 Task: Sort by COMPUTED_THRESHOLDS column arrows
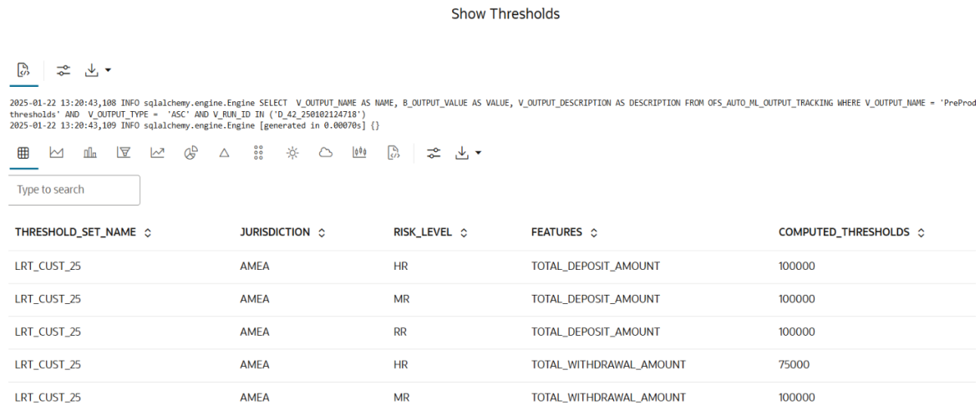point(921,232)
